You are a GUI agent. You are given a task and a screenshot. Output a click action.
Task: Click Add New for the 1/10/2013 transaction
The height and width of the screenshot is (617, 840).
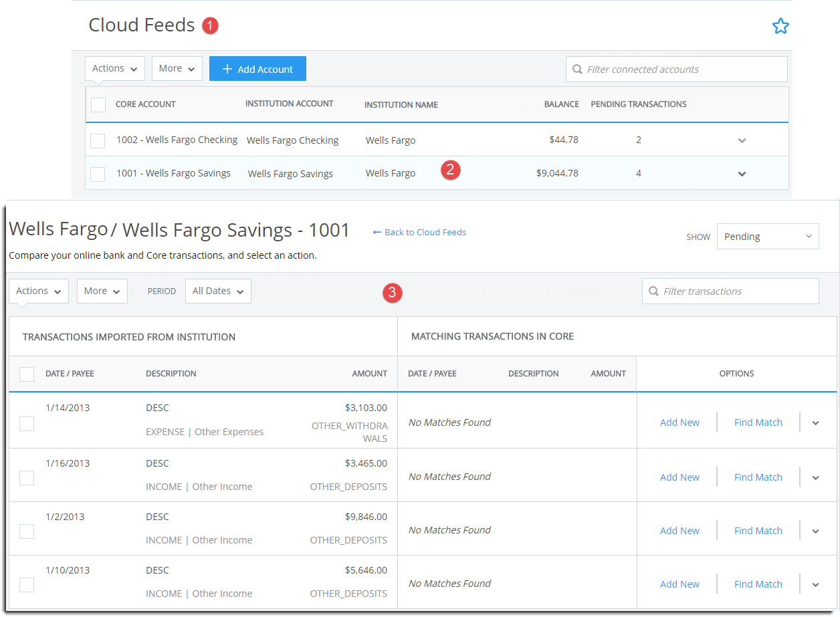tap(679, 584)
